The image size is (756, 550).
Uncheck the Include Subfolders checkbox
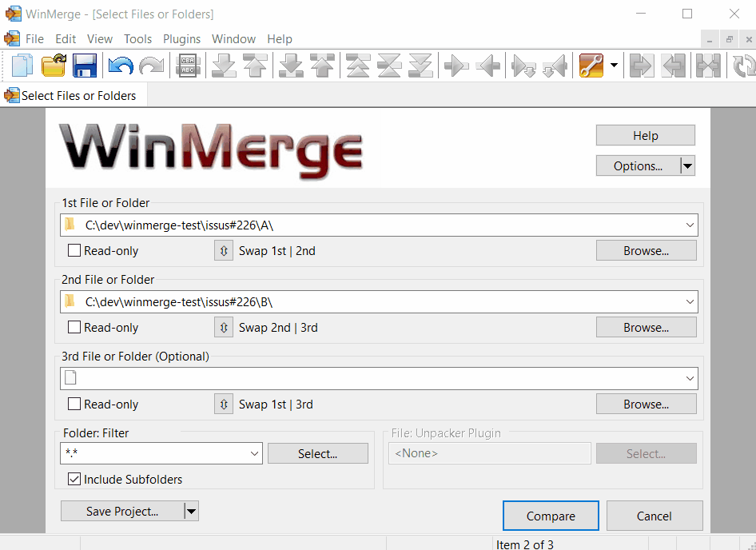tap(74, 479)
